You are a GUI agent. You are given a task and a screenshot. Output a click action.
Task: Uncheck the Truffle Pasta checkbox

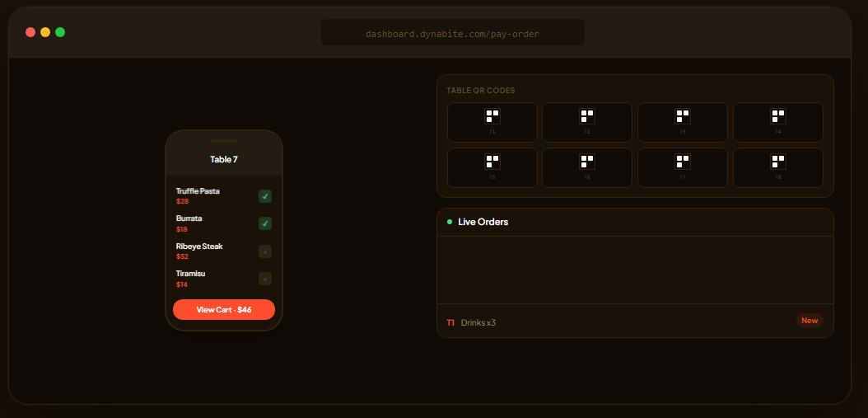point(265,196)
